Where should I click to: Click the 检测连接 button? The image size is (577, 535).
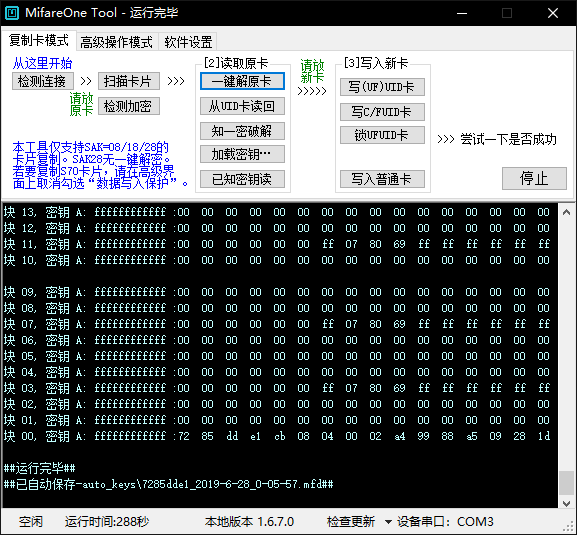(43, 81)
